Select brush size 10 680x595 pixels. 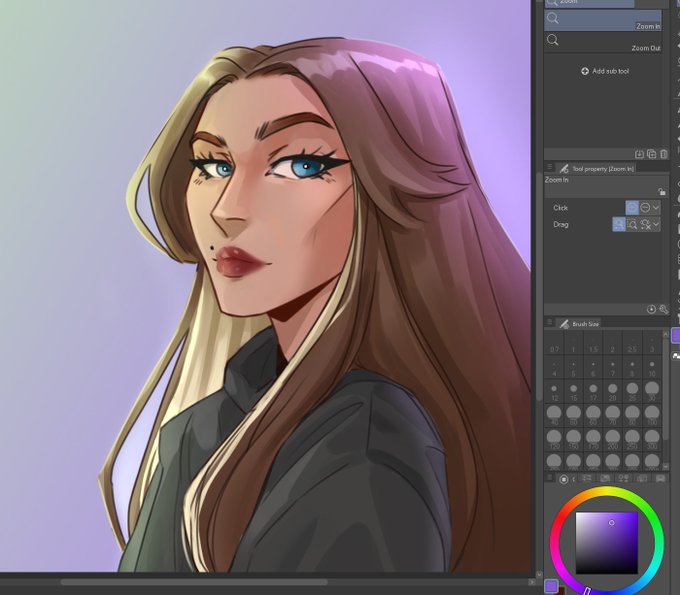click(652, 368)
